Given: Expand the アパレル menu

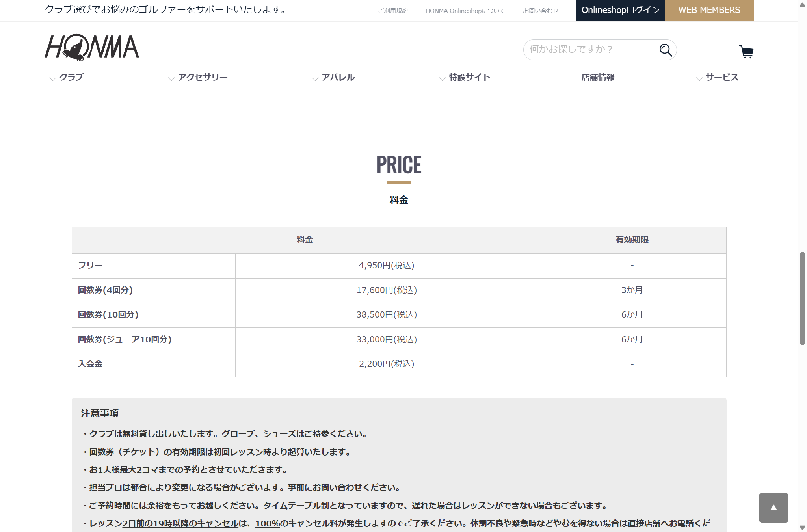Looking at the screenshot, I should (x=334, y=77).
